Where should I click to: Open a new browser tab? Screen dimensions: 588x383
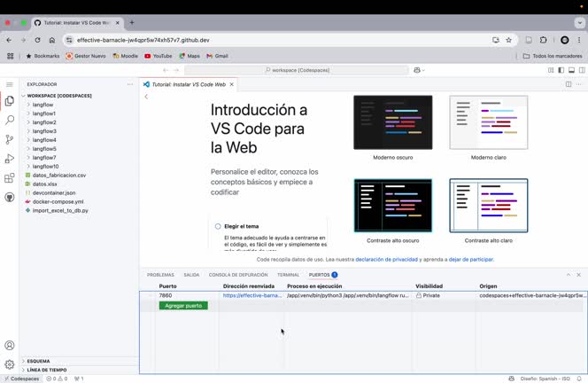point(132,22)
